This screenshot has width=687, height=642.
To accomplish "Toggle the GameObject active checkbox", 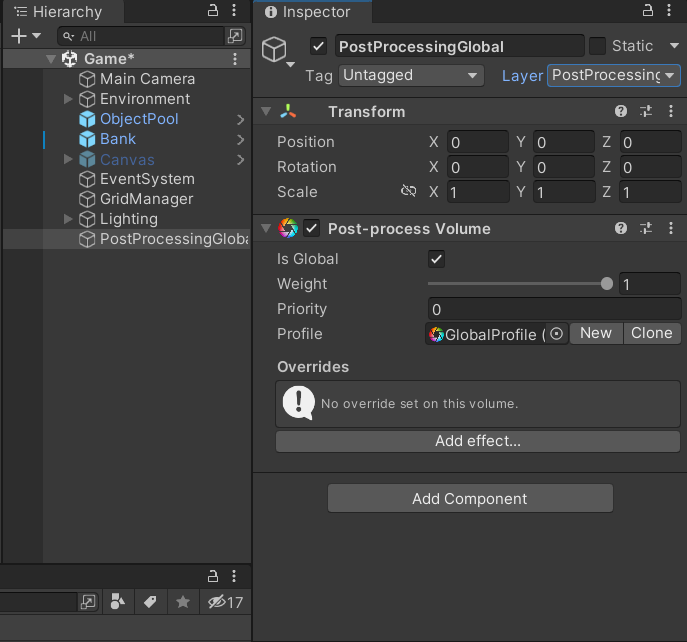I will pos(319,46).
